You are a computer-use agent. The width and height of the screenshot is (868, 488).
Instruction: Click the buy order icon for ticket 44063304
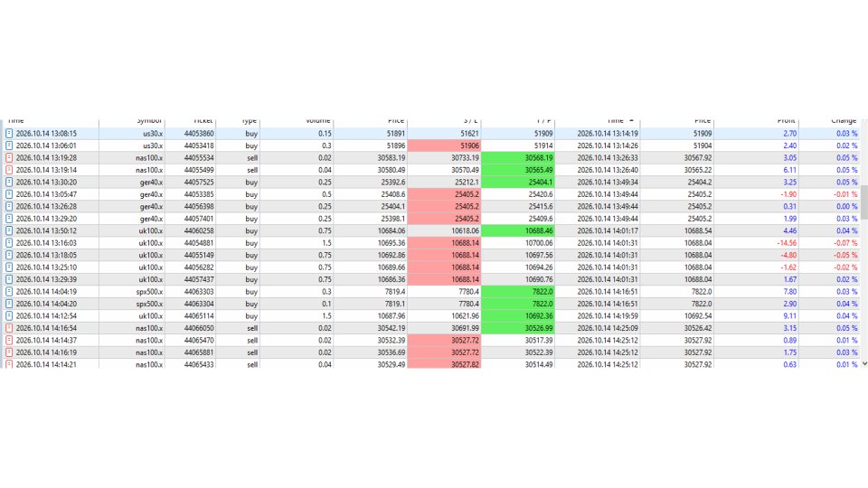coord(9,304)
